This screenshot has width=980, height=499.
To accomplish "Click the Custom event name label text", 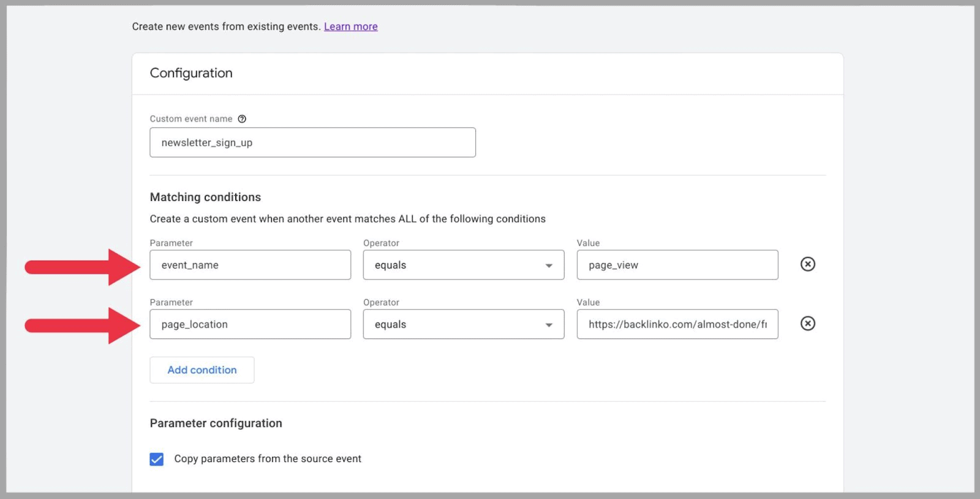I will point(191,119).
